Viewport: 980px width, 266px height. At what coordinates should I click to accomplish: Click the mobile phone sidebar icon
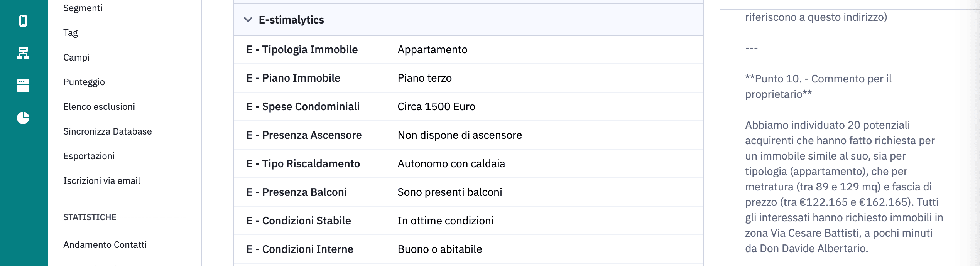[23, 21]
